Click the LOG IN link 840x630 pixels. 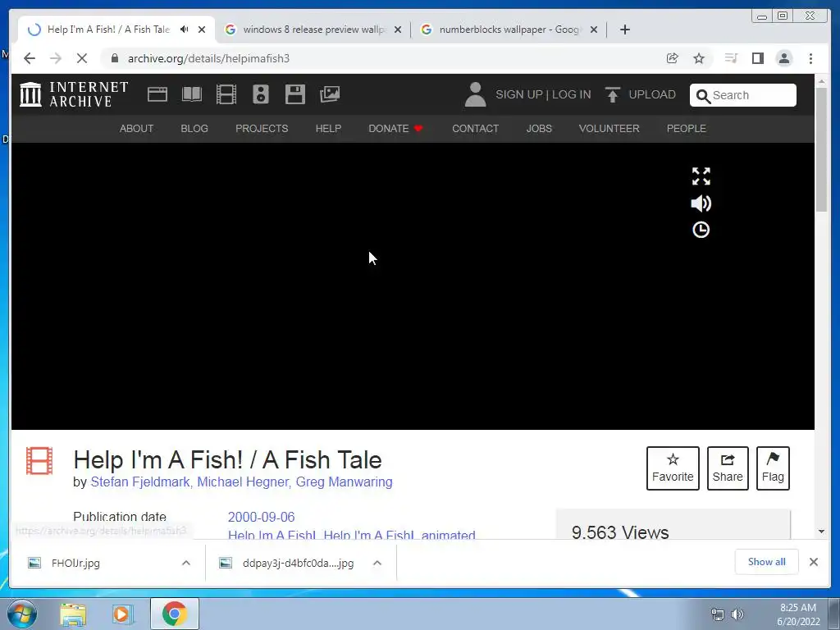[x=571, y=94]
